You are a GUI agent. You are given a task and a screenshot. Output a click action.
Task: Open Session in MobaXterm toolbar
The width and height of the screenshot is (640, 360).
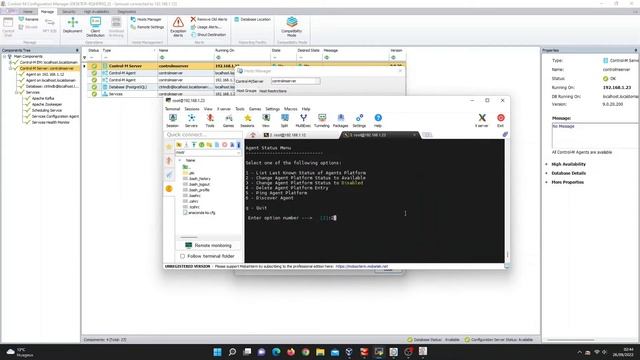(172, 120)
